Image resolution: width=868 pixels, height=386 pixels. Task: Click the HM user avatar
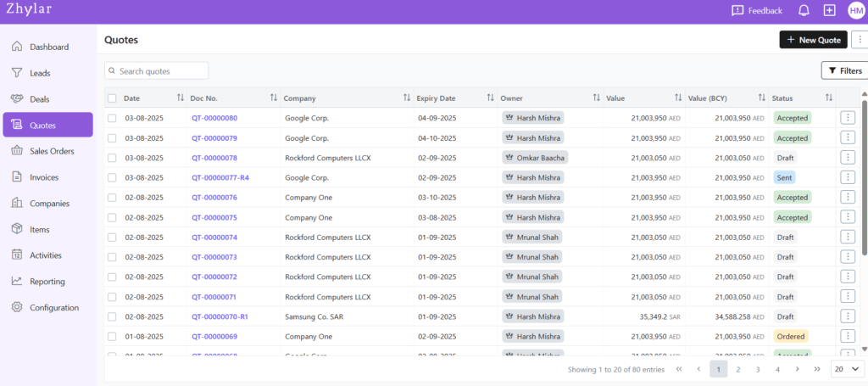(855, 11)
